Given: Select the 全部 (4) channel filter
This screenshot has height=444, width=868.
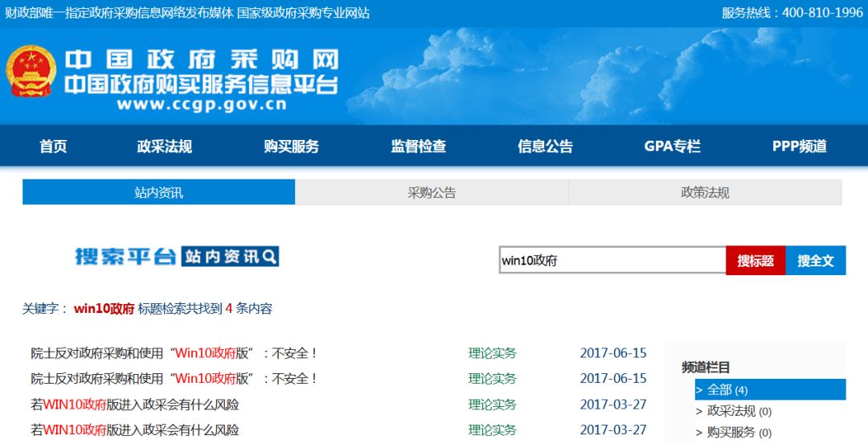Looking at the screenshot, I should coord(771,389).
